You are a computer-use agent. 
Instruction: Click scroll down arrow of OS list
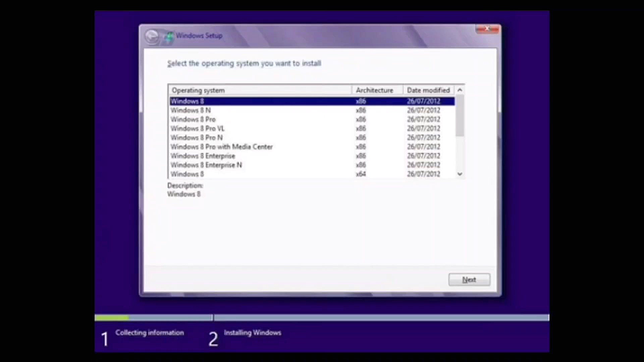pos(460,174)
